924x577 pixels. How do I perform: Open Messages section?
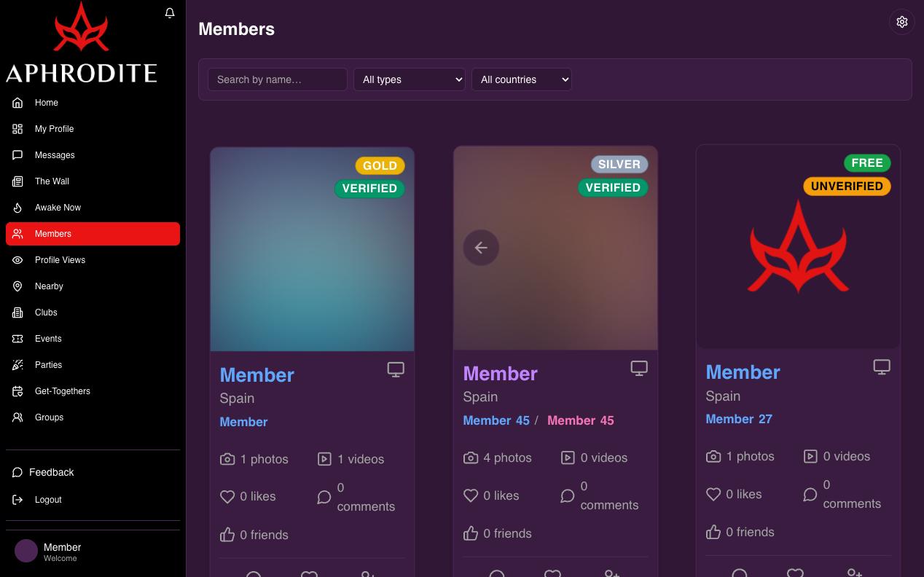pyautogui.click(x=93, y=155)
